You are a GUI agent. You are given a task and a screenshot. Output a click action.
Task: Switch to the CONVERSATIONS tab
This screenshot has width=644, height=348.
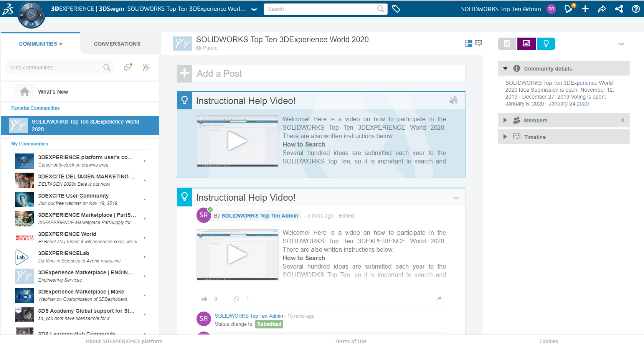tap(117, 43)
